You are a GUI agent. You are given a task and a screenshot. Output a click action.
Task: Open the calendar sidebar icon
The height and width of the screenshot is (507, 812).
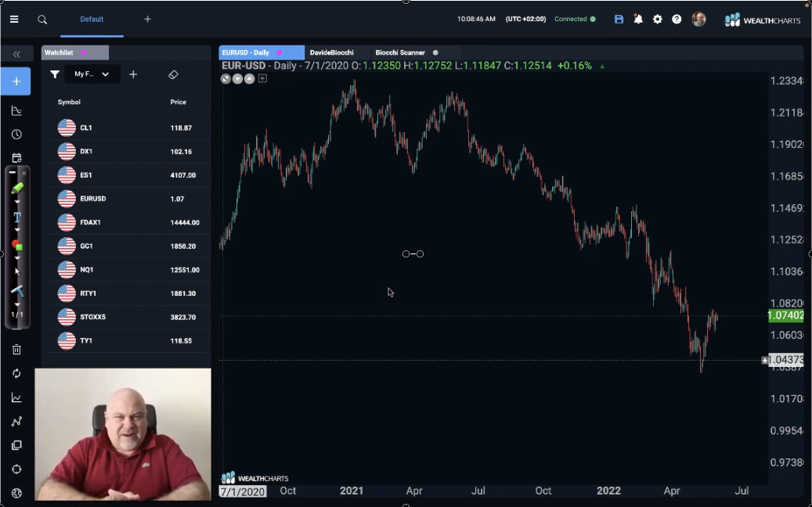[x=16, y=158]
